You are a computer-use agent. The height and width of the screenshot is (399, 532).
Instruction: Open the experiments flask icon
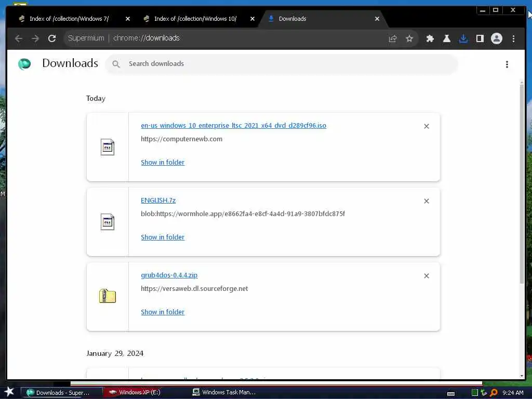point(446,38)
